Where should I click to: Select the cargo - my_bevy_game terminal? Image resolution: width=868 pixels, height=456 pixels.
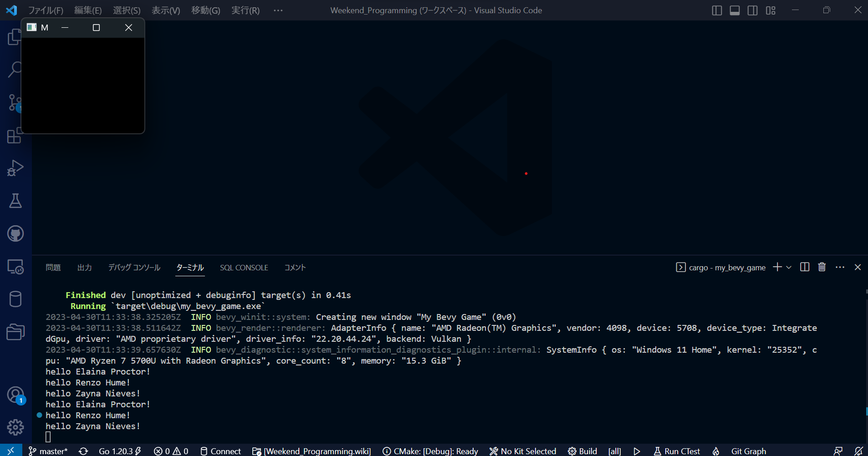click(x=721, y=268)
